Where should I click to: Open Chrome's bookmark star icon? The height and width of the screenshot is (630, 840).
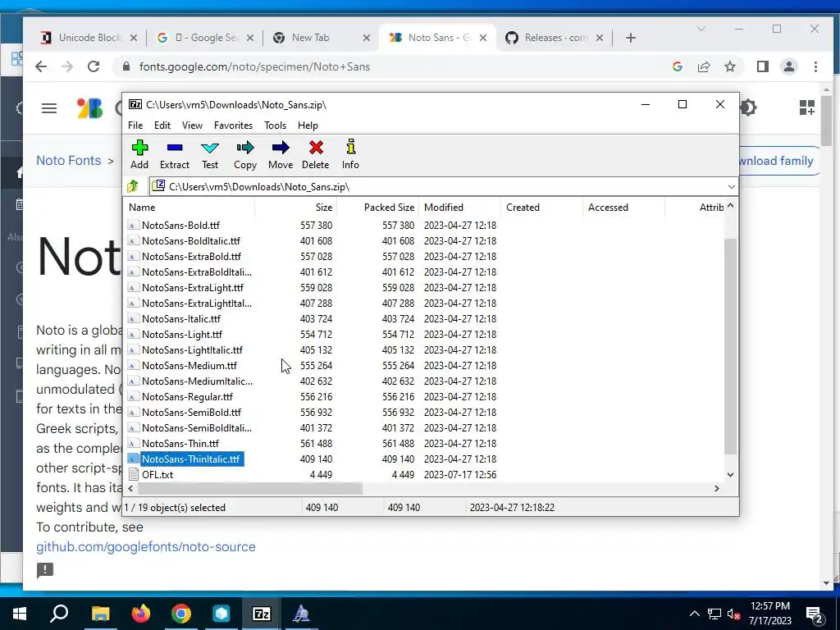[729, 66]
